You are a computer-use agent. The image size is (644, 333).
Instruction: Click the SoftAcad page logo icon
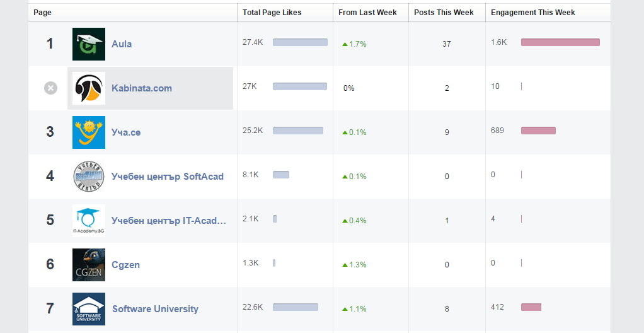coord(88,177)
